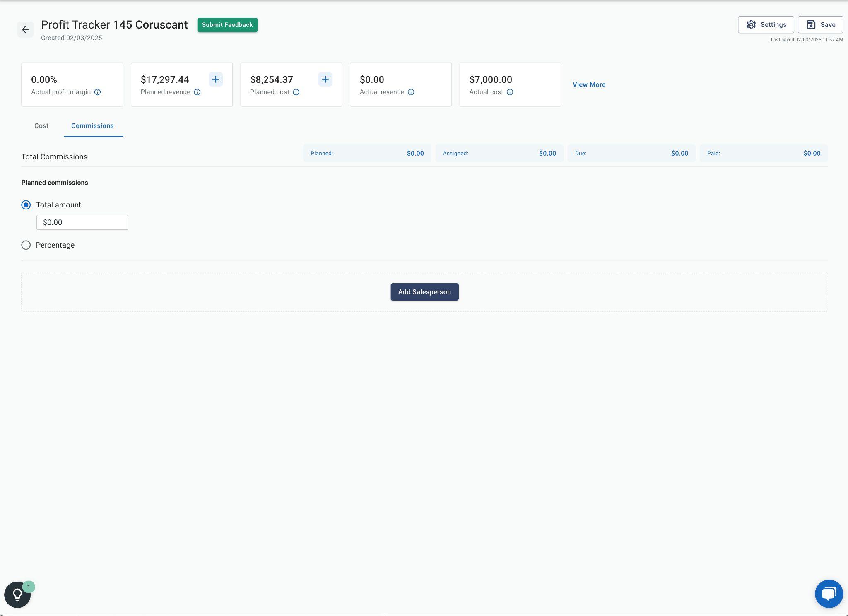
Task: Click the Submit Feedback button
Action: [x=227, y=25]
